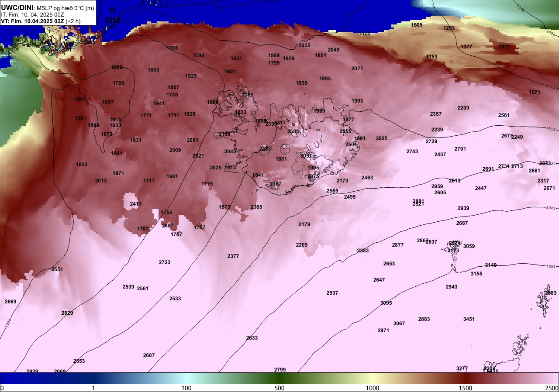
Task: Click the height value 1493
Action: coord(79,99)
